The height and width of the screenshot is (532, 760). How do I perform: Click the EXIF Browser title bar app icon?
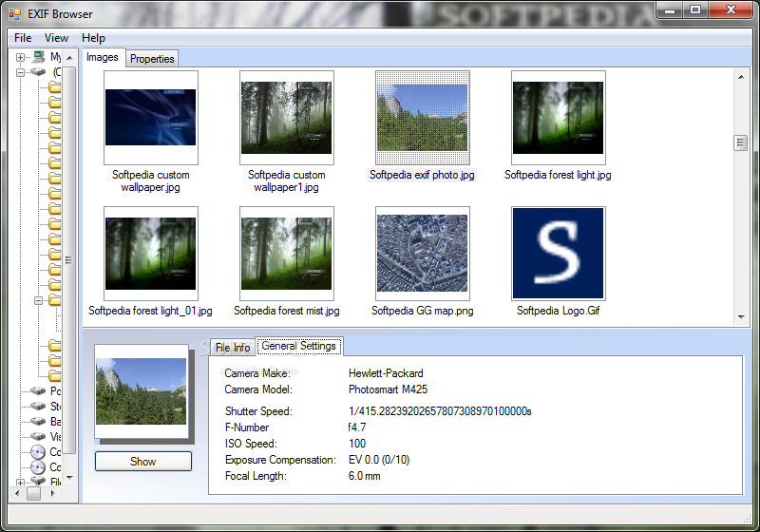point(15,14)
